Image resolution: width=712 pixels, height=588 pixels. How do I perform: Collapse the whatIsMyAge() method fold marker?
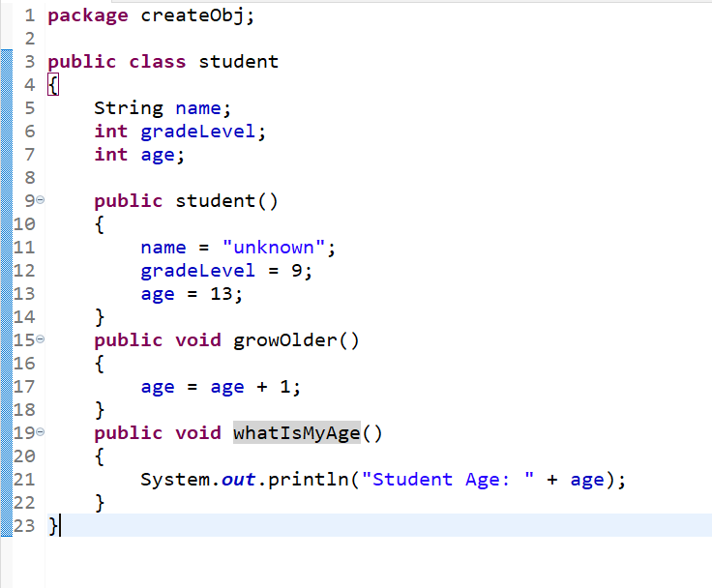tap(40, 433)
